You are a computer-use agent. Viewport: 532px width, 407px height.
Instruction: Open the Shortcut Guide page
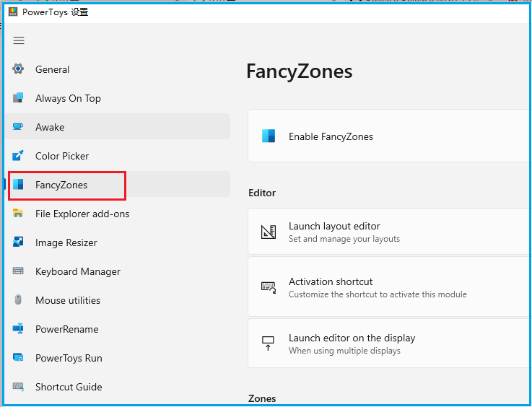pos(69,387)
